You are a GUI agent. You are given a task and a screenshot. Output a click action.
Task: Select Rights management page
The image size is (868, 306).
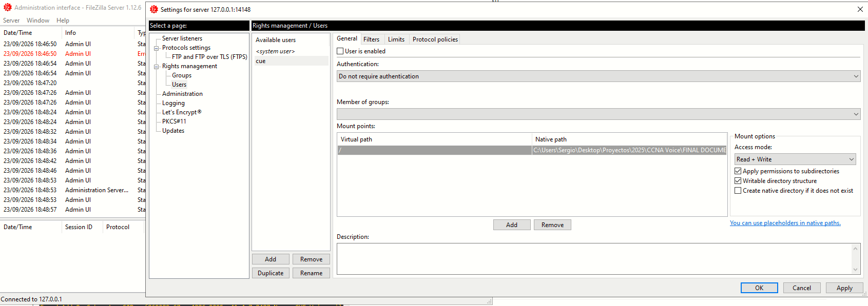[189, 66]
